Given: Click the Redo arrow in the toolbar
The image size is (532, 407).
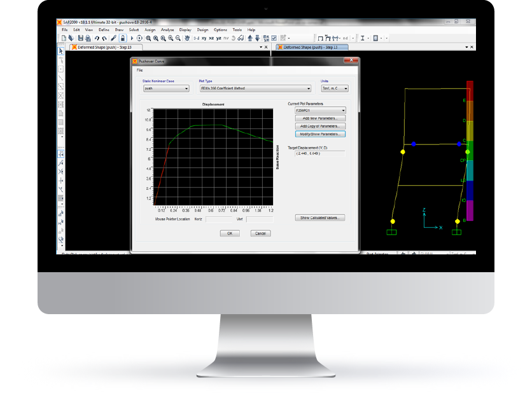Looking at the screenshot, I should 104,38.
